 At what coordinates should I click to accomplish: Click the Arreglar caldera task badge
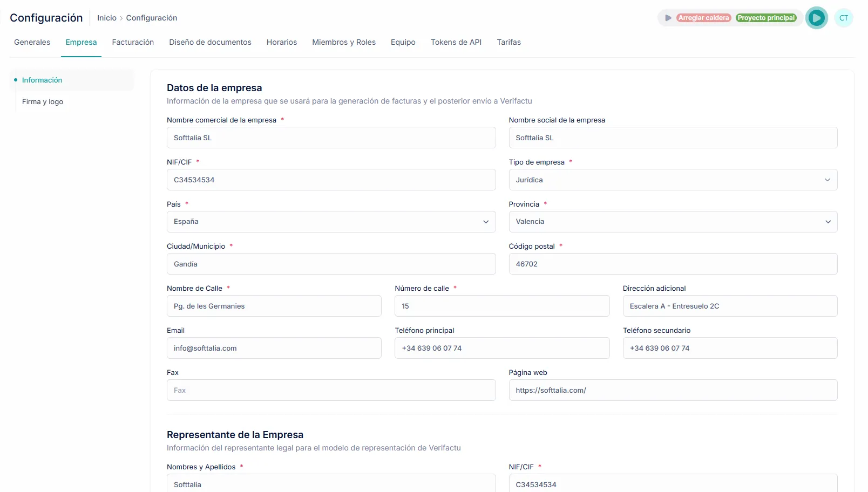click(x=703, y=17)
